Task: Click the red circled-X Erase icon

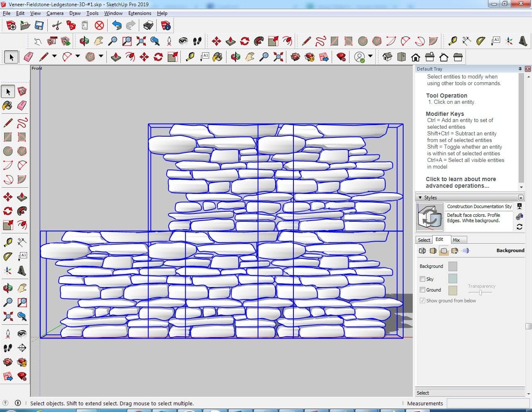Action: click(99, 26)
